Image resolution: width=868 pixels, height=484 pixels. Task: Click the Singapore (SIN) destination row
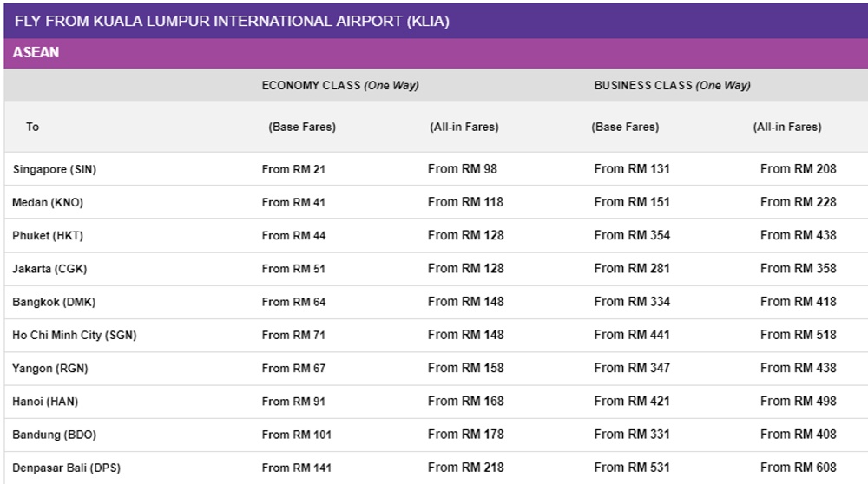(436, 169)
